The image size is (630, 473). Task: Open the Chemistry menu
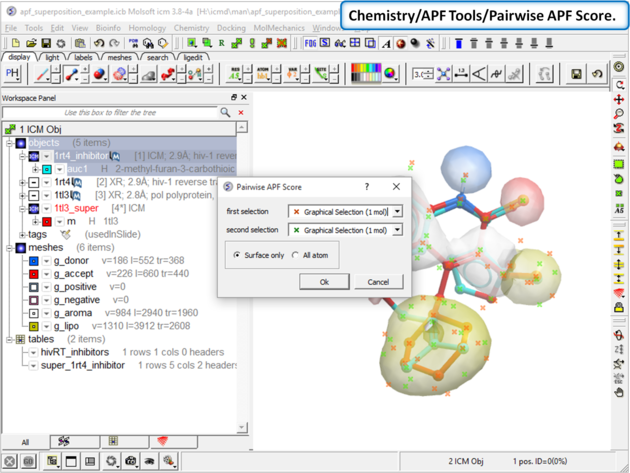click(x=191, y=28)
